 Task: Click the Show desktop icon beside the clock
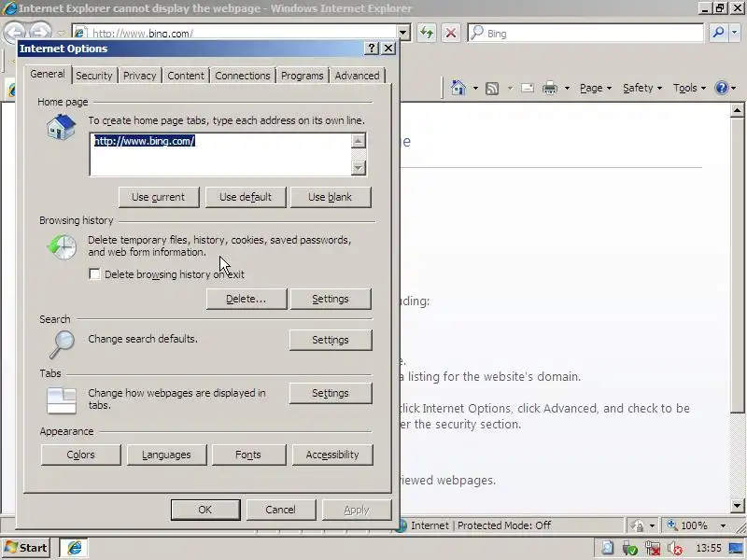[x=736, y=549]
